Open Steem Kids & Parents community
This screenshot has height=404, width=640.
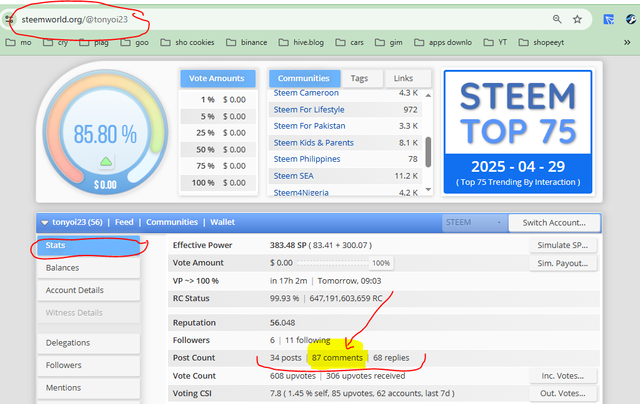[x=313, y=143]
